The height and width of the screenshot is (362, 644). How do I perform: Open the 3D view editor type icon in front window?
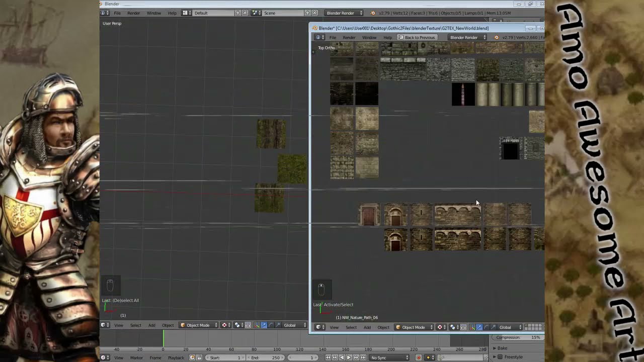tap(319, 327)
